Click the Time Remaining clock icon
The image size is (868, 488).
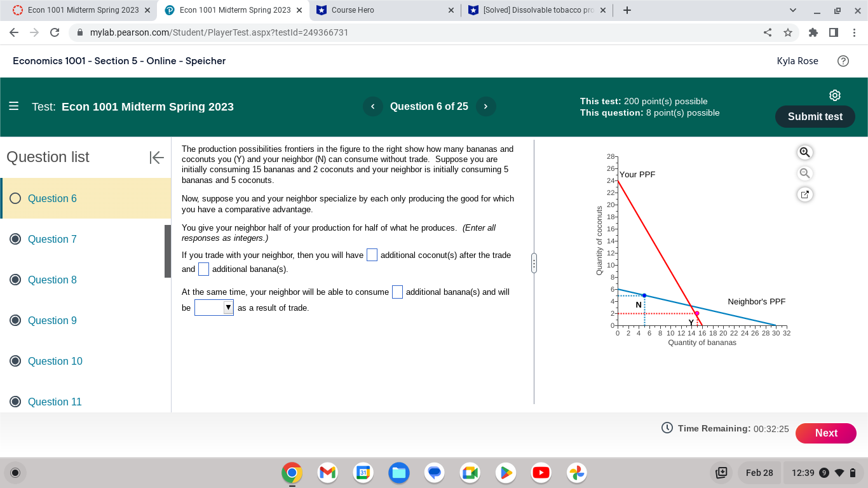(x=666, y=428)
